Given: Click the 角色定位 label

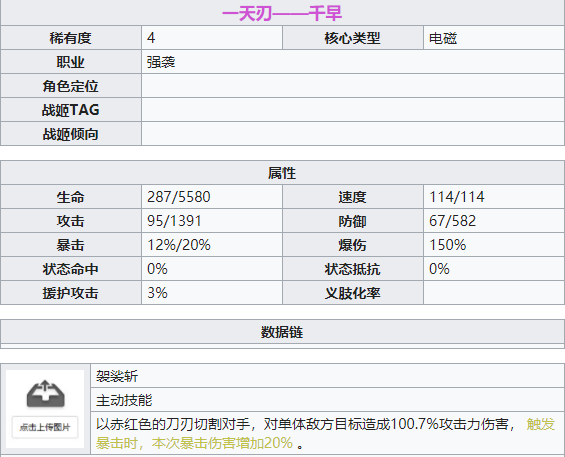Looking at the screenshot, I should point(71,86).
